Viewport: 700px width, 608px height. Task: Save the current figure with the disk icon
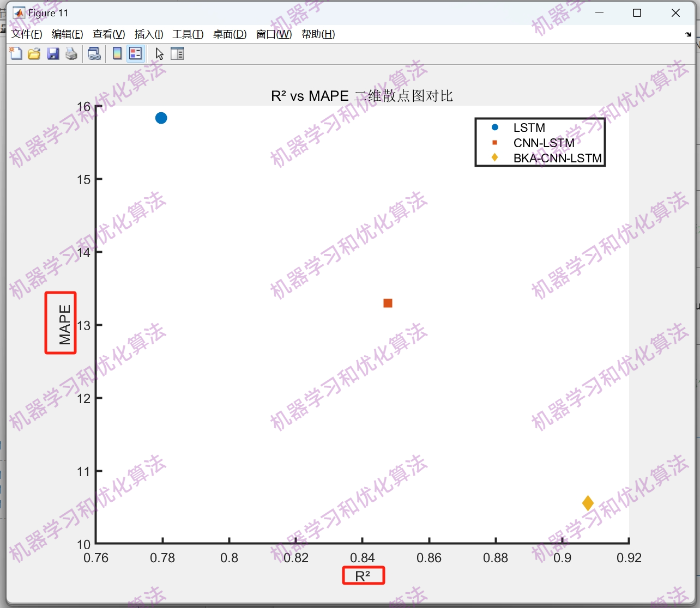(53, 53)
